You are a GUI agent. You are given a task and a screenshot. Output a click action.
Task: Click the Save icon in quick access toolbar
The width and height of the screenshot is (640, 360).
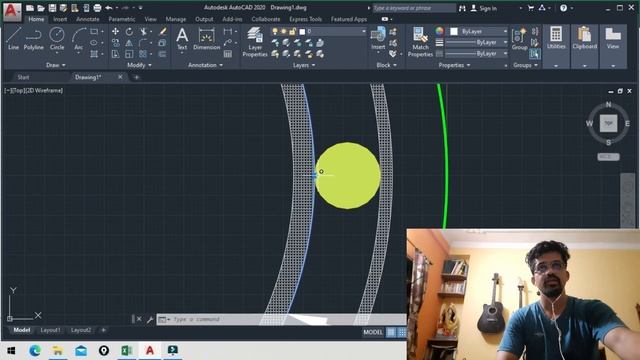pos(52,8)
